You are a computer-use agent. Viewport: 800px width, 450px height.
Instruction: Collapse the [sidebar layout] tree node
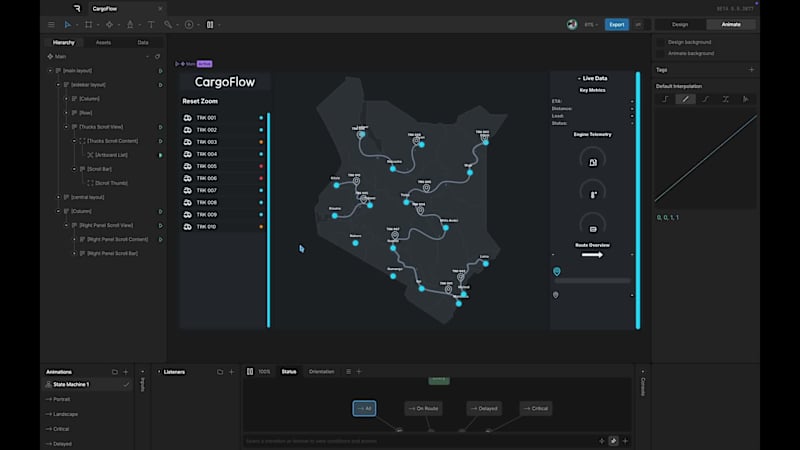[58, 85]
